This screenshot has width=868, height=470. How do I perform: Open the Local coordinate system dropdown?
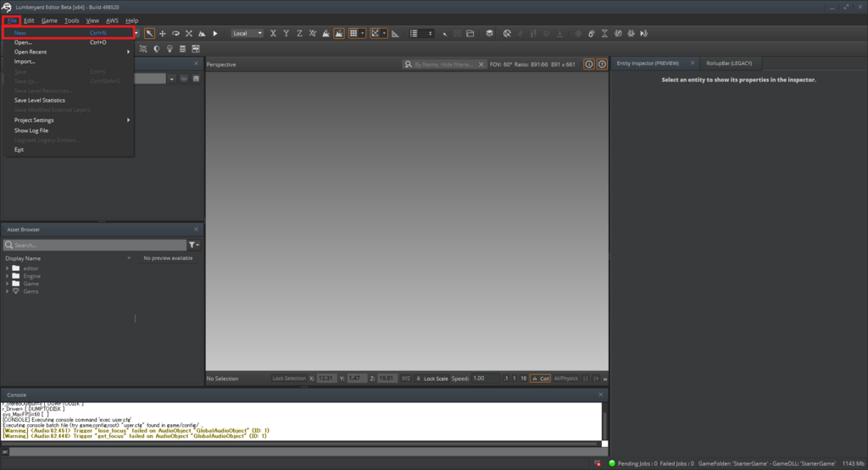click(x=247, y=34)
